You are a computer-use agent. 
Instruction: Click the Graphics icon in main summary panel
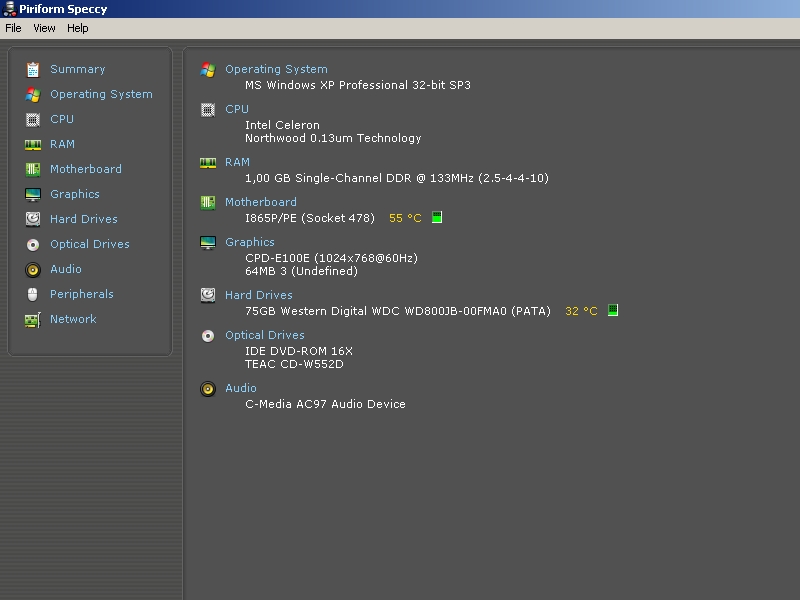208,243
